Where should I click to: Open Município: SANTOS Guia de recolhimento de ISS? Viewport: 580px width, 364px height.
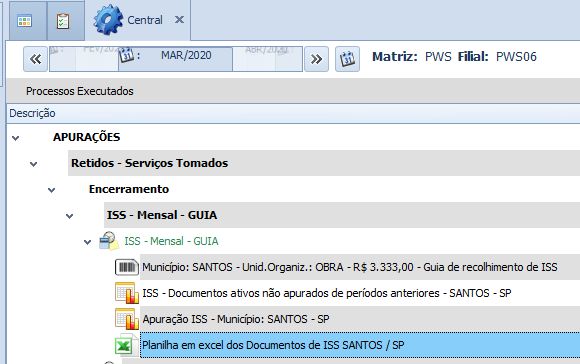click(350, 267)
